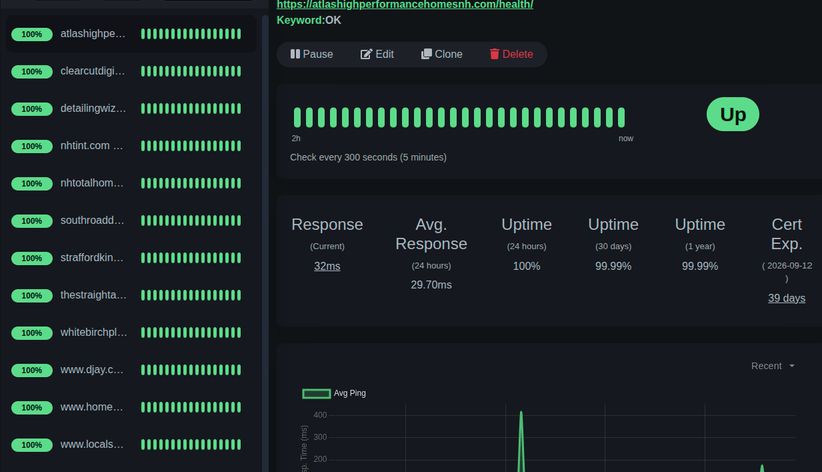Screen dimensions: 822x472
Task: Click the 100% badge for www.djay.c…
Action: [x=31, y=370]
